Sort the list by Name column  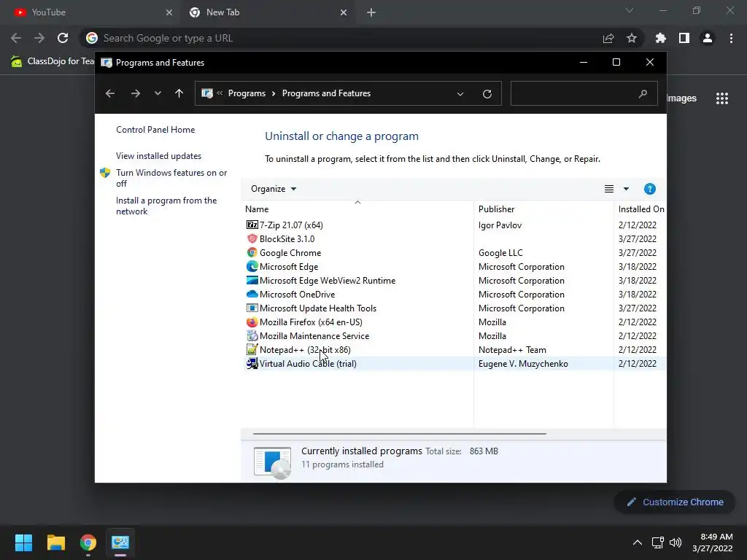pos(357,209)
